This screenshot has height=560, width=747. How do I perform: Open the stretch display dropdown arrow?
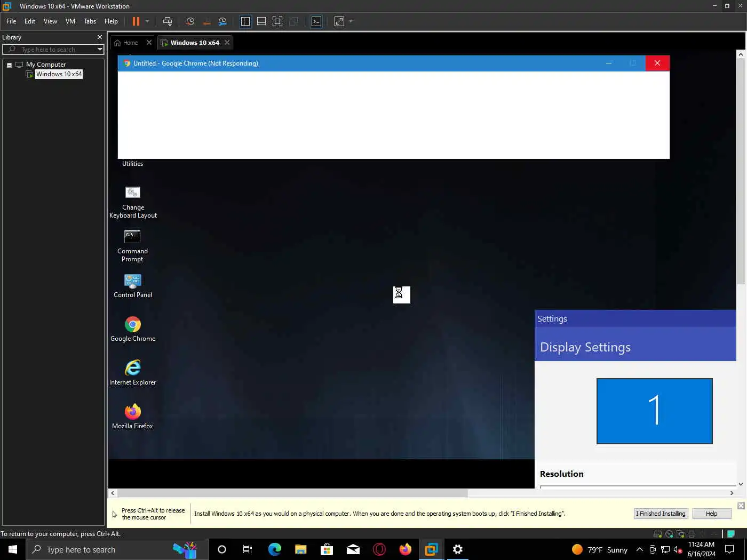pos(351,21)
